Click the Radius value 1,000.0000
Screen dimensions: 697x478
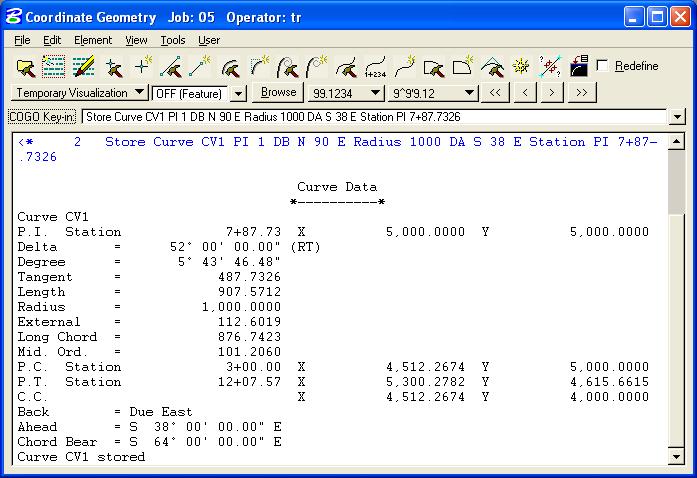coord(241,307)
